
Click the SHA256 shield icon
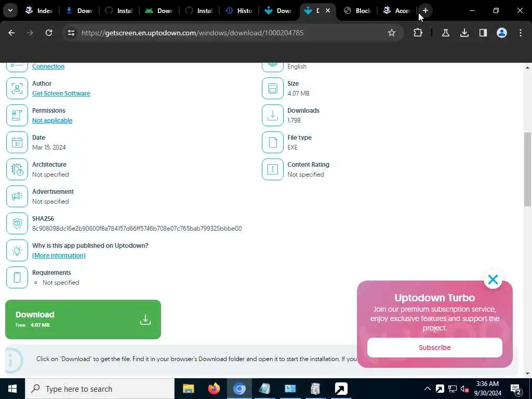pos(17,223)
